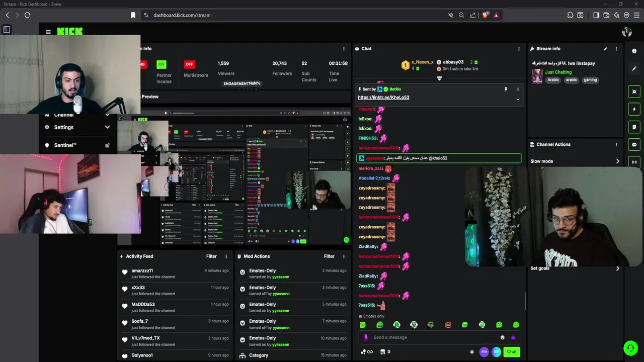The image size is (644, 362).
Task: Toggle the chat bubble widget icon in sidebar
Action: pyautogui.click(x=634, y=144)
